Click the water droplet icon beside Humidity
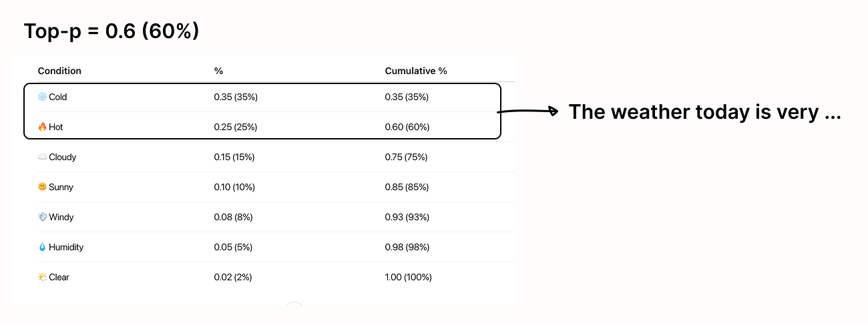Viewport: 868px width, 323px height. click(x=43, y=247)
